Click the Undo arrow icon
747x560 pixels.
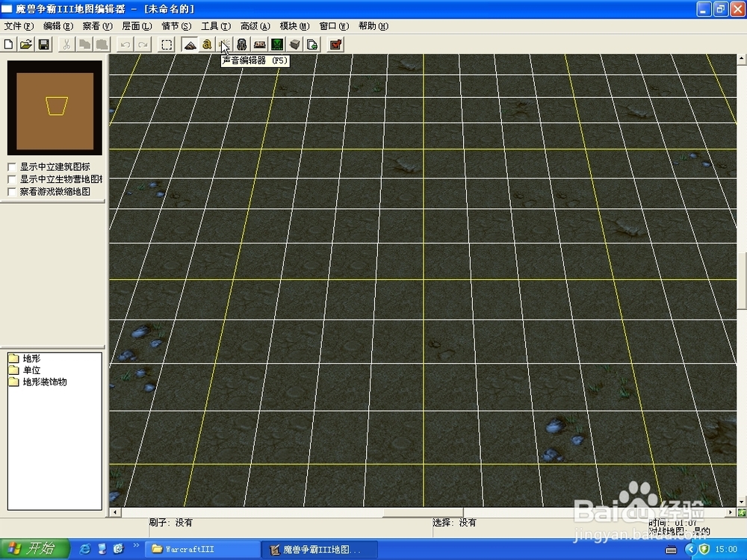[x=125, y=45]
